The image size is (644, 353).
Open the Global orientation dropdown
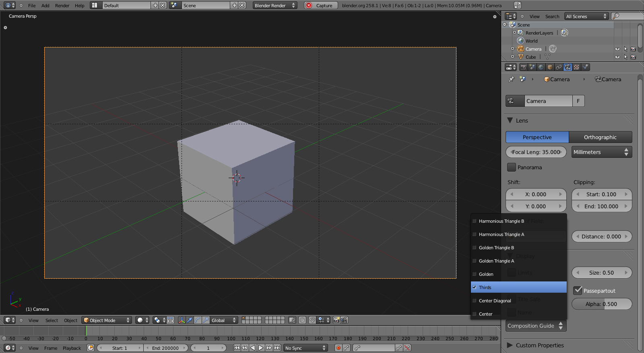[224, 320]
